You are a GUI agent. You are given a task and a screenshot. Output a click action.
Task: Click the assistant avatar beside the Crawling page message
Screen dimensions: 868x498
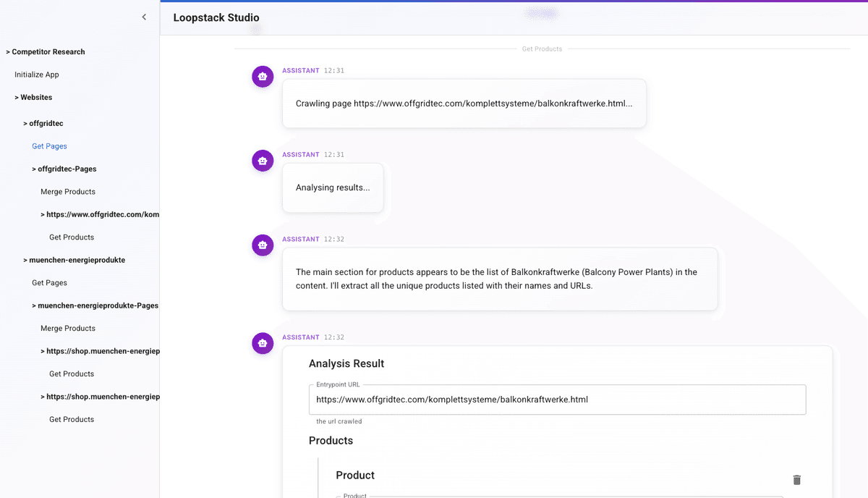[x=263, y=76]
